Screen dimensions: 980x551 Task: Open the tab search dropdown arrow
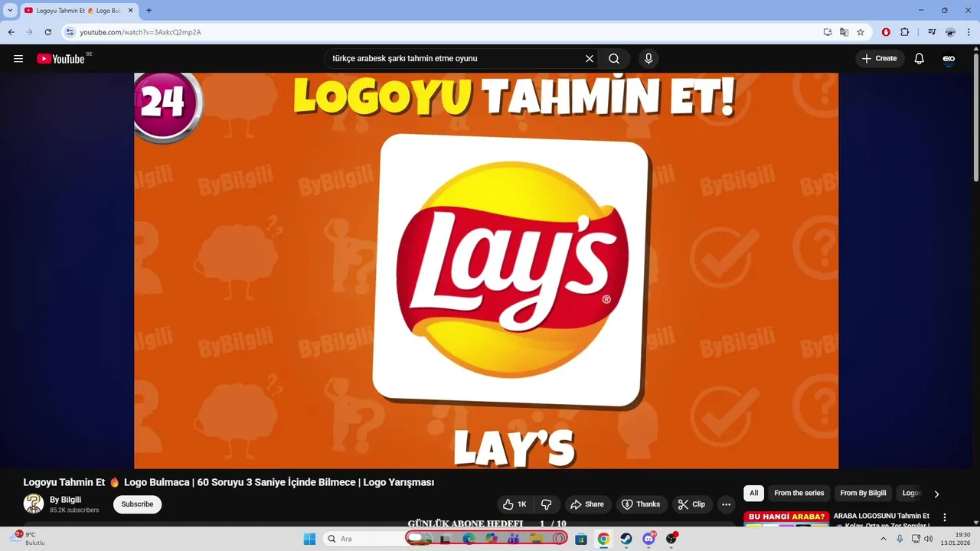pos(10,11)
